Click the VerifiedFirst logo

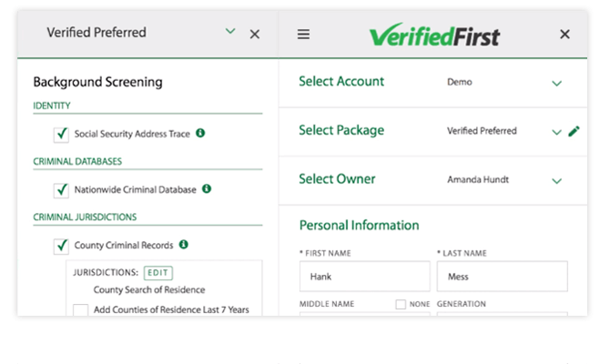pyautogui.click(x=434, y=35)
